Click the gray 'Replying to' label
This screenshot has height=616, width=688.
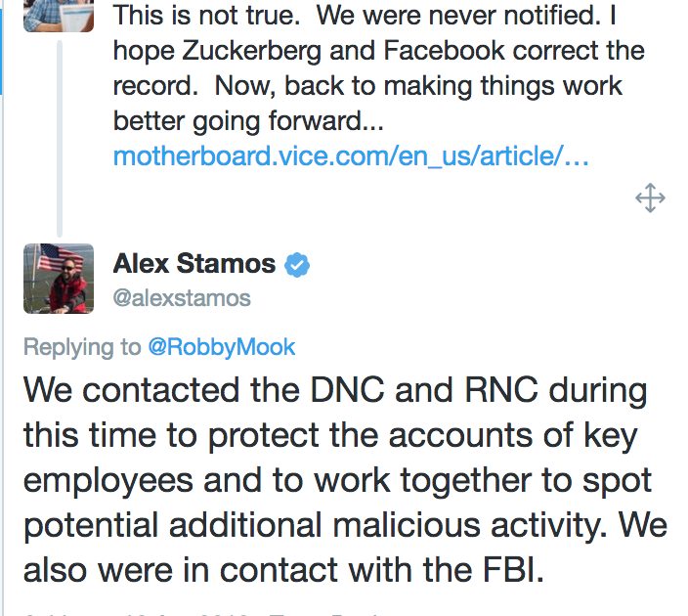point(82,347)
